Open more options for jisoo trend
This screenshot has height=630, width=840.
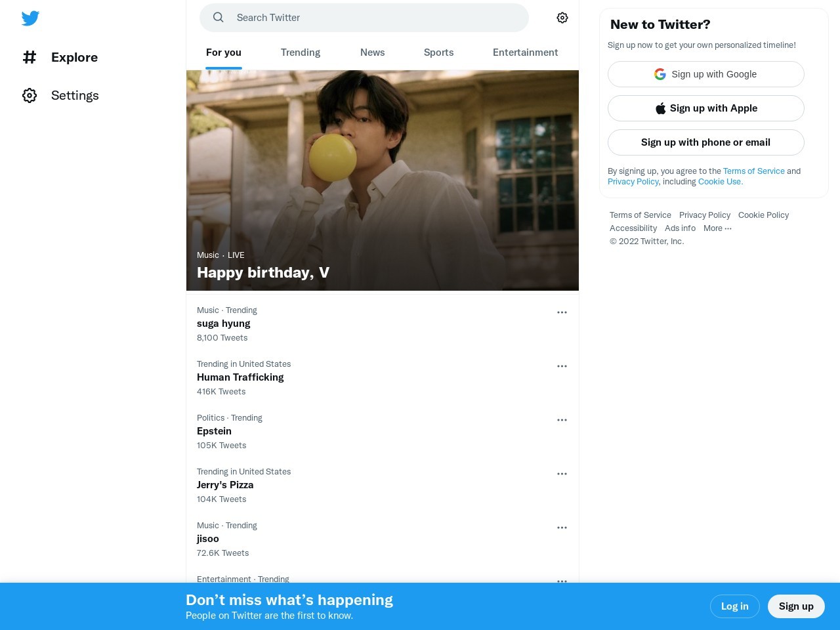(562, 528)
